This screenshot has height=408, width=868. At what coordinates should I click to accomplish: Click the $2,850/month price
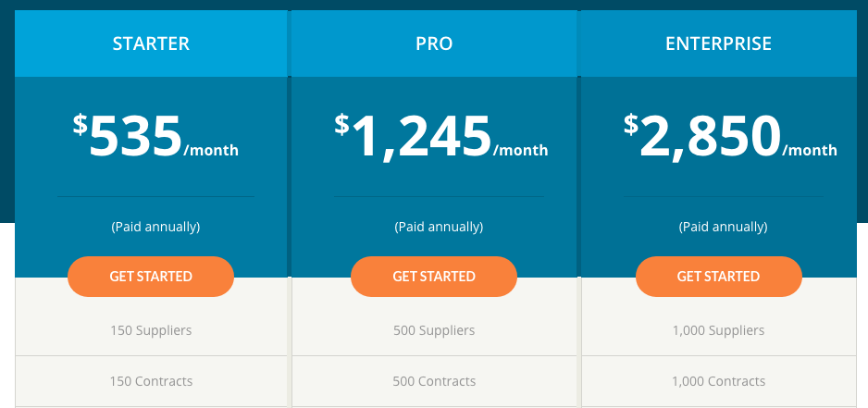coord(730,139)
